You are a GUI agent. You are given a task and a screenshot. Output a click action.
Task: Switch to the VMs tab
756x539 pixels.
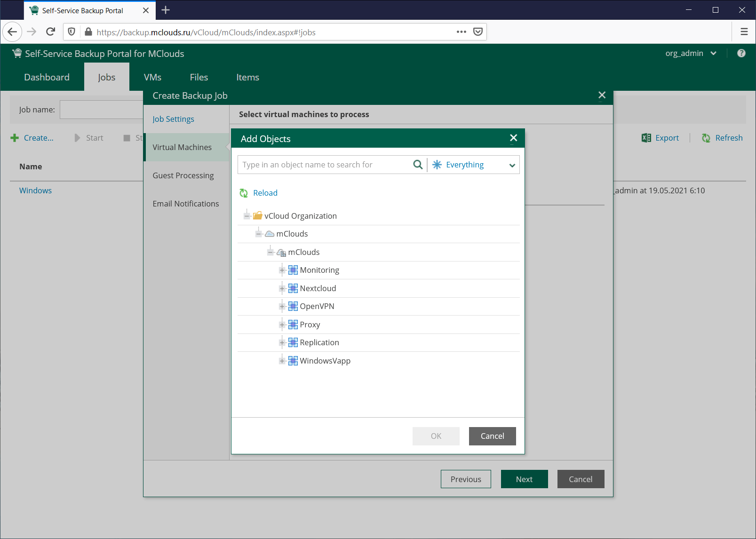click(152, 77)
